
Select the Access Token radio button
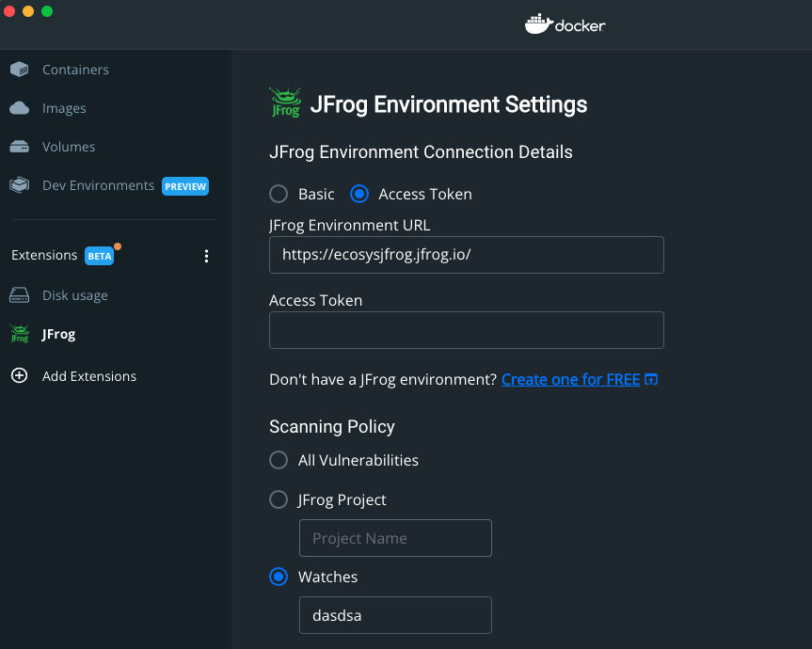pos(358,194)
